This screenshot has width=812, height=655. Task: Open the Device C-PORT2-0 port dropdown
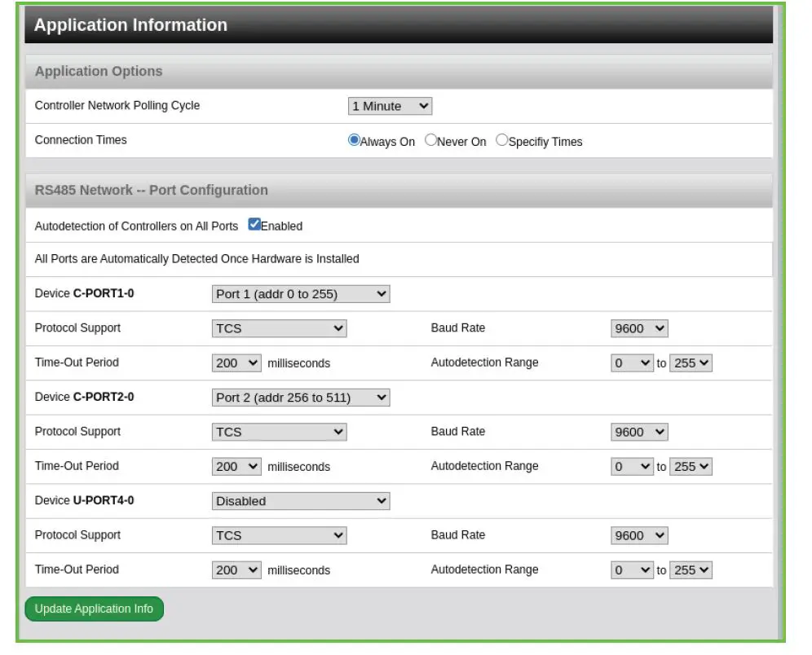click(x=300, y=398)
